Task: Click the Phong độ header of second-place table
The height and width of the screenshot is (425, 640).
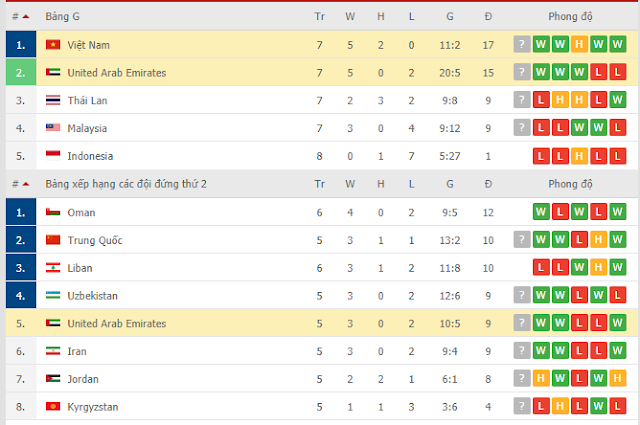Action: coord(570,184)
